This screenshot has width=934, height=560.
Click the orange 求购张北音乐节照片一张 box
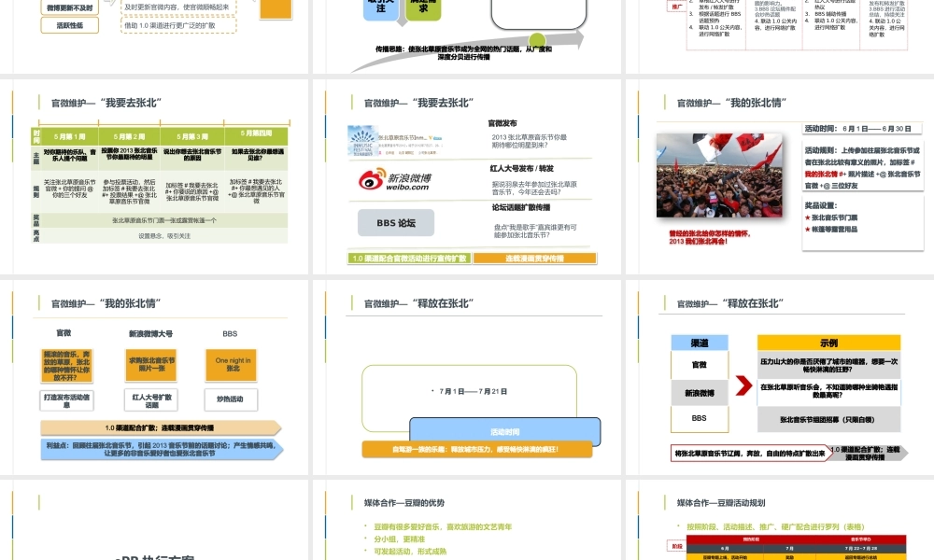[x=151, y=364]
